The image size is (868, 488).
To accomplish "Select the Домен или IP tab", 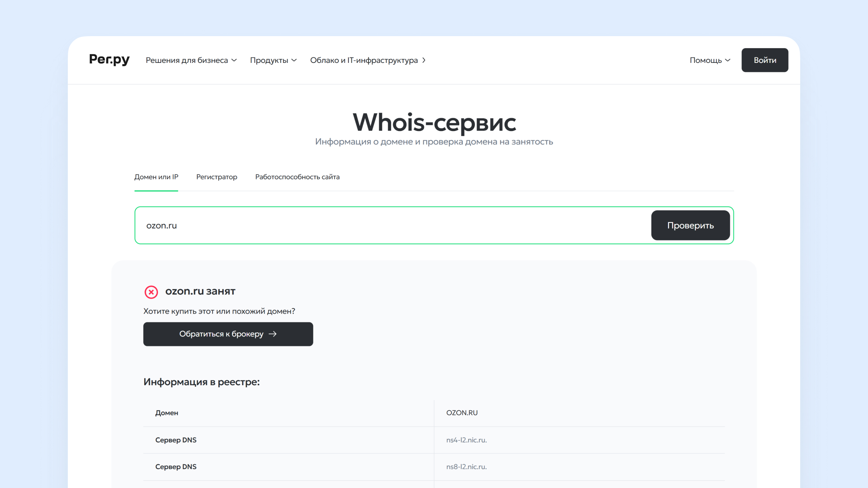I will 156,177.
